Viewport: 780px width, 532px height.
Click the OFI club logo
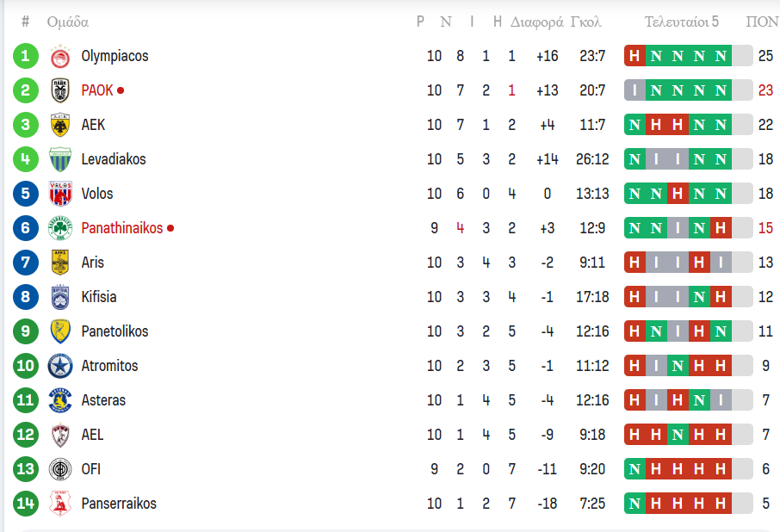coord(60,469)
